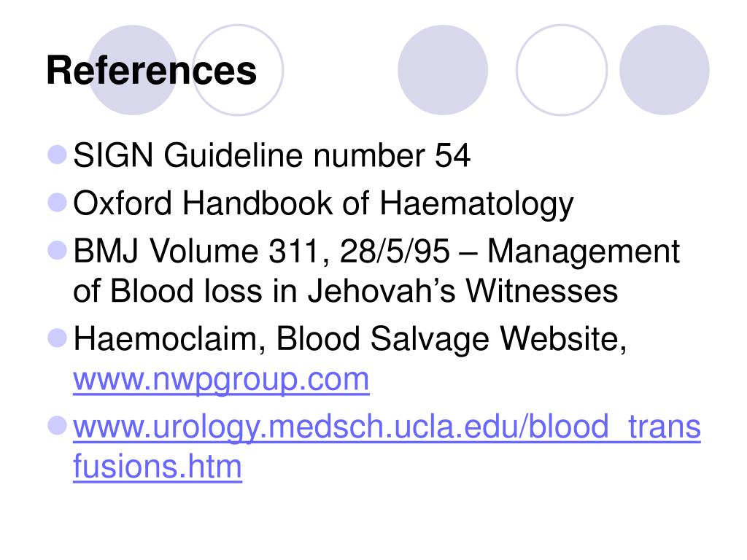The image size is (747, 560).
Task: Click the bullet beside Oxford Handbook
Action: [x=57, y=202]
